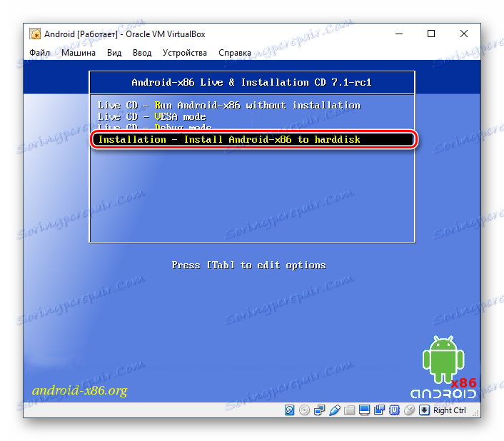Image resolution: width=504 pixels, height=441 pixels.
Task: Open the shared folders status icon
Action: 349,410
